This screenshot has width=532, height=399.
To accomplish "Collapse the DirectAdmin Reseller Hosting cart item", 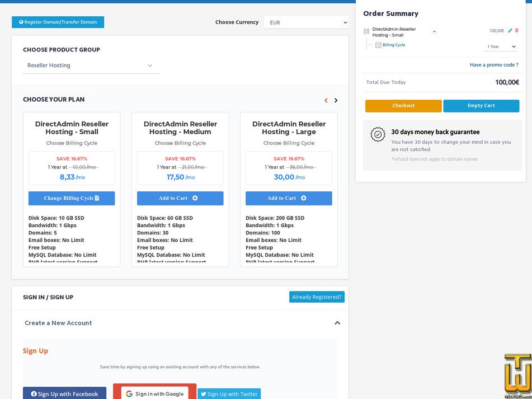I will pos(434,31).
